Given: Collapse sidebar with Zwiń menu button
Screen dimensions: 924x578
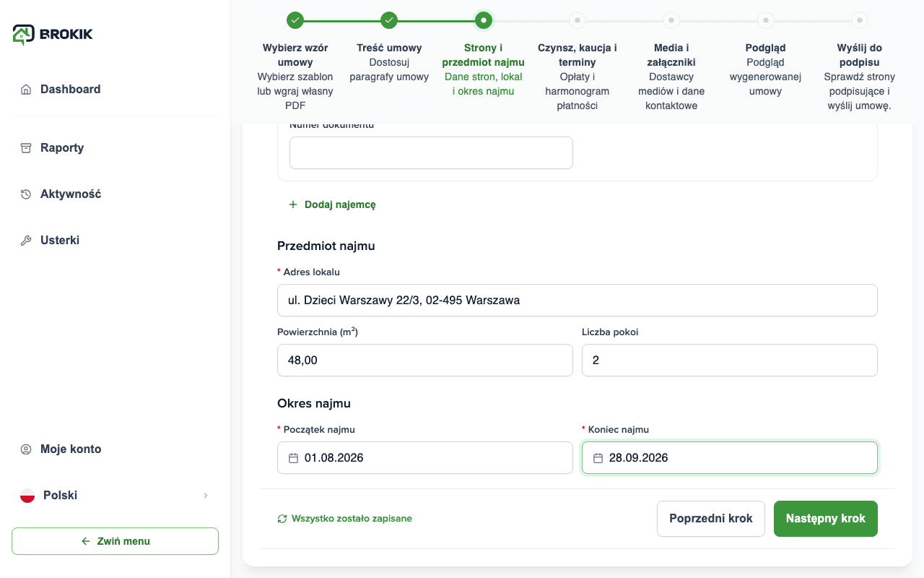Looking at the screenshot, I should point(115,541).
